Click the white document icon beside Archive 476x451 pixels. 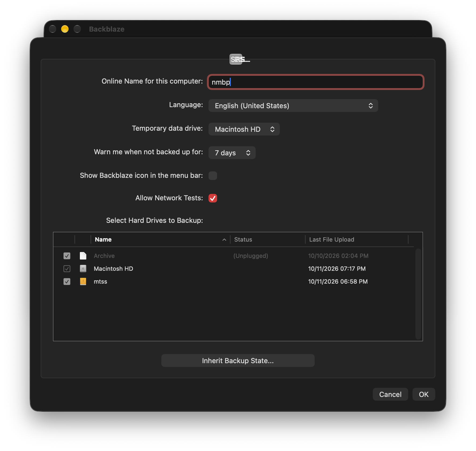click(x=83, y=256)
